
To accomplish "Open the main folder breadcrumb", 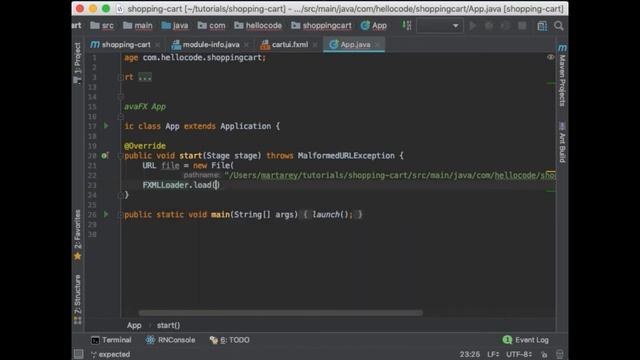I will pyautogui.click(x=138, y=25).
